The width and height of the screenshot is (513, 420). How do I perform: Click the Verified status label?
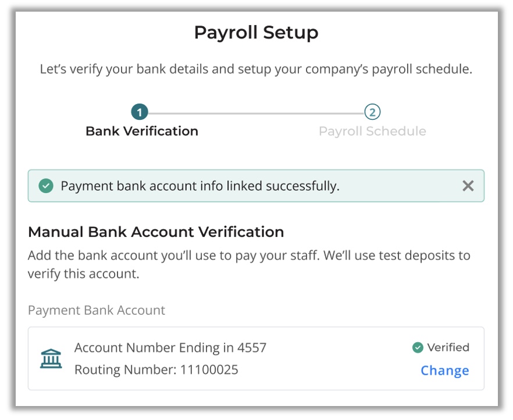tap(448, 347)
